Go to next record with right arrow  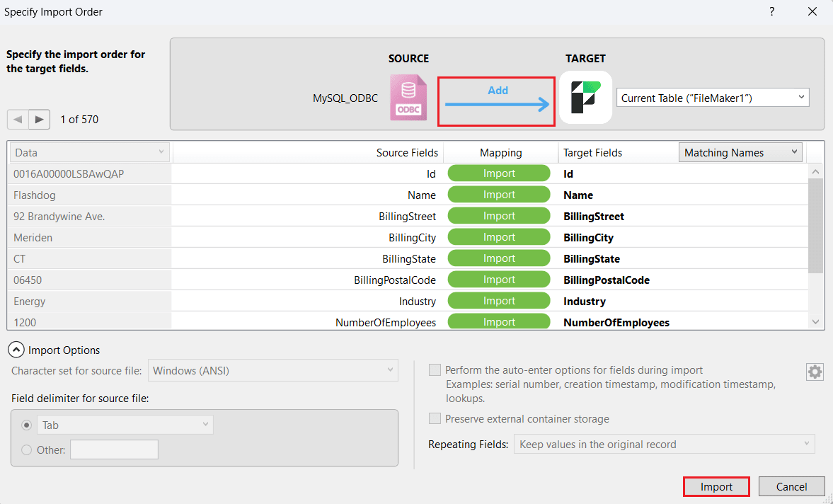pos(40,120)
